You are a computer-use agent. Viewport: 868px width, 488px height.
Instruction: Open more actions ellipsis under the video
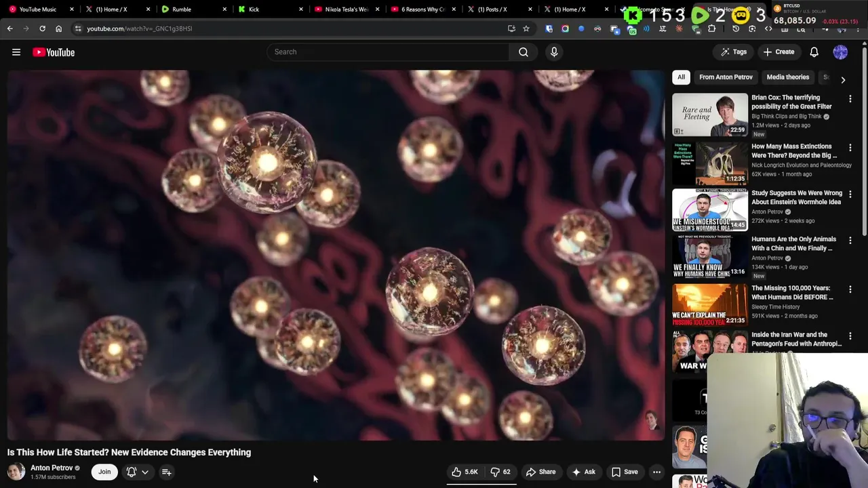(x=656, y=472)
